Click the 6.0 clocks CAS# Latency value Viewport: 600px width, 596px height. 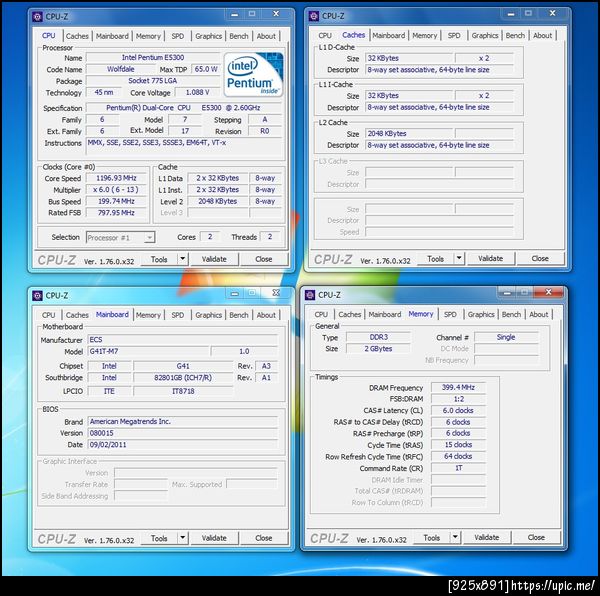click(458, 410)
